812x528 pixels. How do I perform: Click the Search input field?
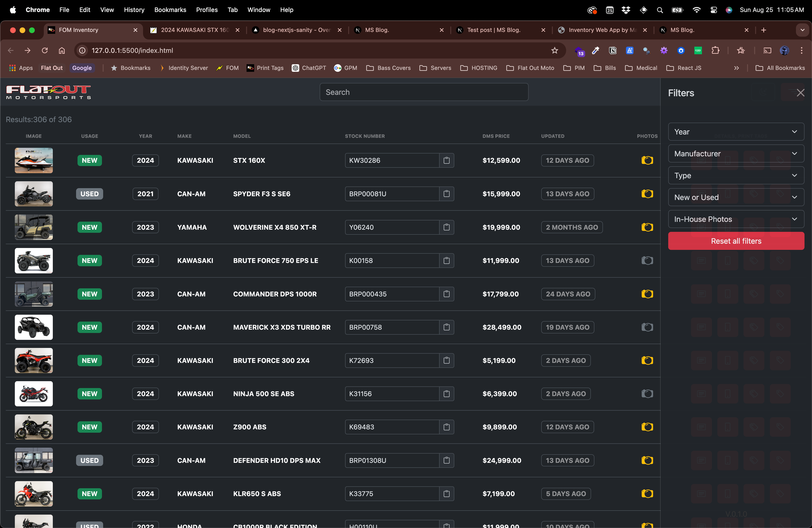(424, 92)
